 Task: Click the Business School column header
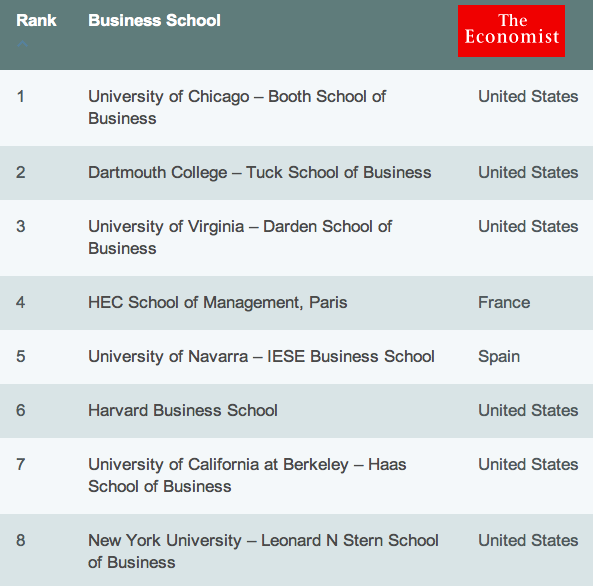point(154,20)
